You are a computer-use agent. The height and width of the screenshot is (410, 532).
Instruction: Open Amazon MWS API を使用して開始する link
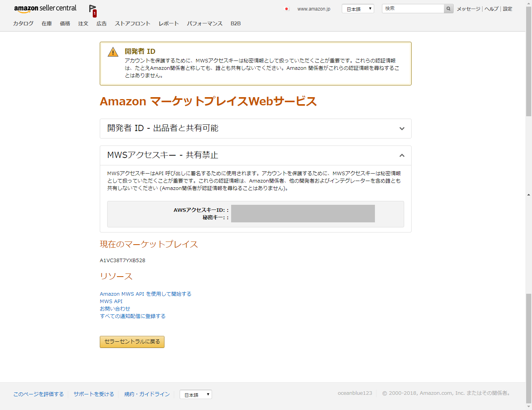coord(145,294)
